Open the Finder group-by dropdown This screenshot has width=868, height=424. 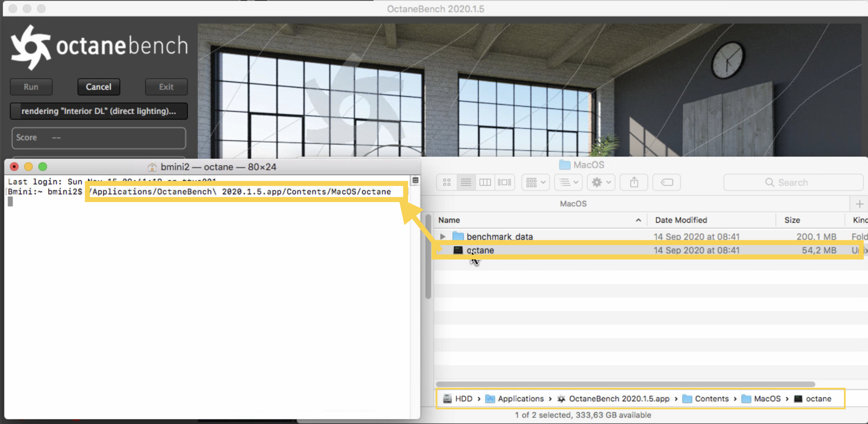pyautogui.click(x=535, y=182)
